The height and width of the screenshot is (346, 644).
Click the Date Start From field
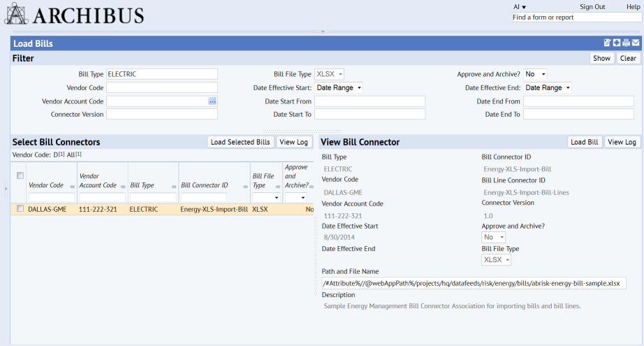(x=370, y=101)
